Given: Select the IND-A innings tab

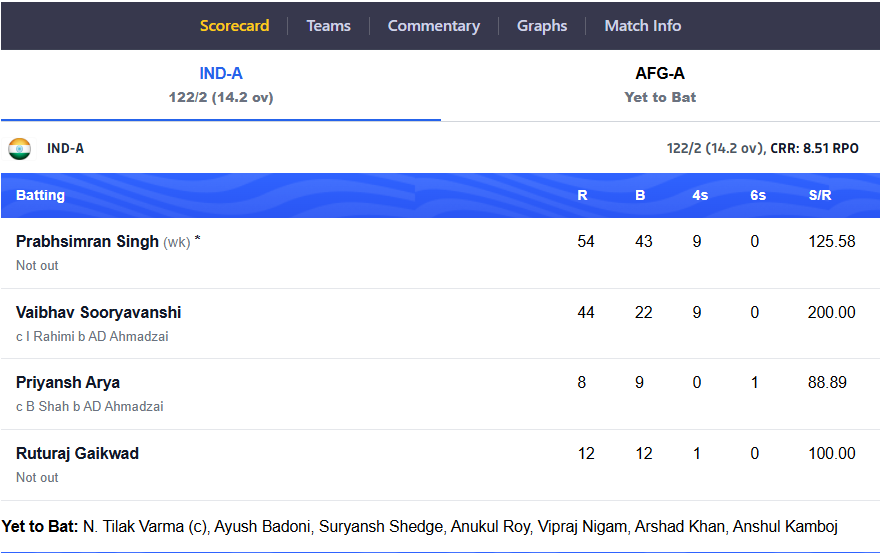Looking at the screenshot, I should [221, 85].
